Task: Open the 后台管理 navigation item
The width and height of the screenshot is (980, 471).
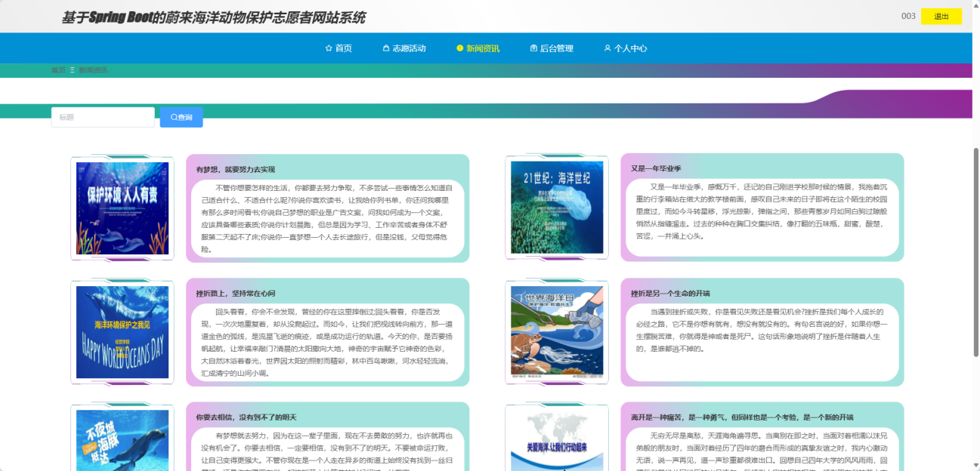Action: tap(552, 48)
